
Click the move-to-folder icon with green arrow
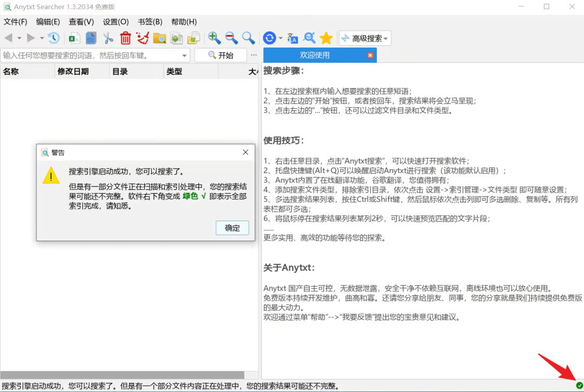[x=194, y=38]
